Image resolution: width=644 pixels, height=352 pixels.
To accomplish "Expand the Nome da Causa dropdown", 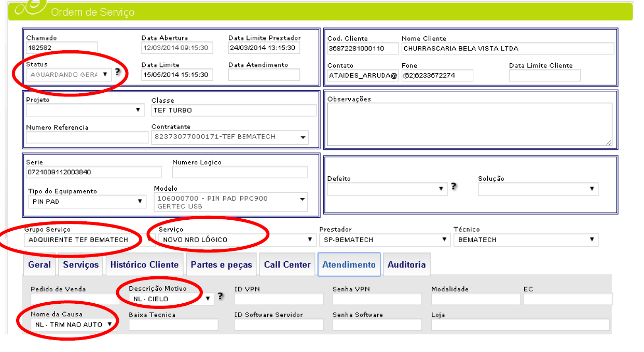I will coord(73,325).
